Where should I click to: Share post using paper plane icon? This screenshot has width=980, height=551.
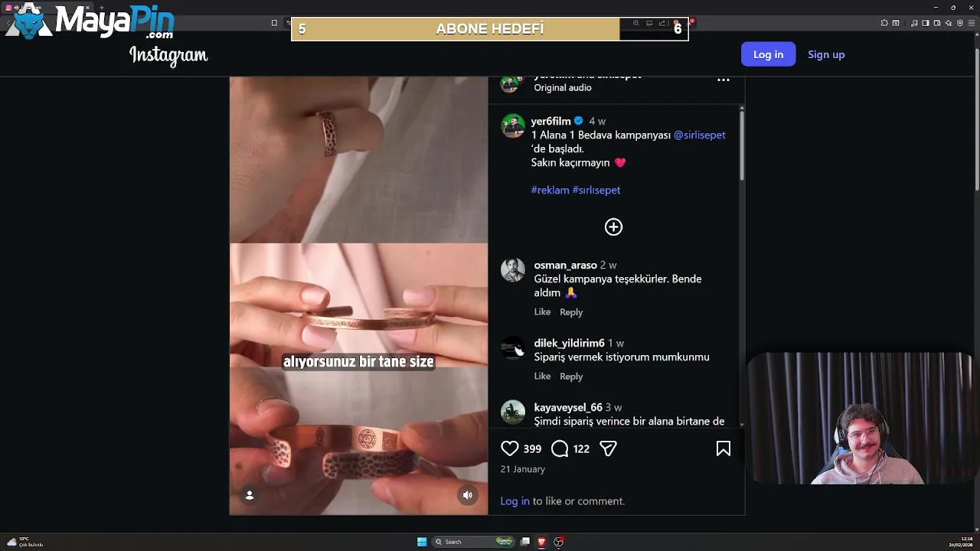608,448
